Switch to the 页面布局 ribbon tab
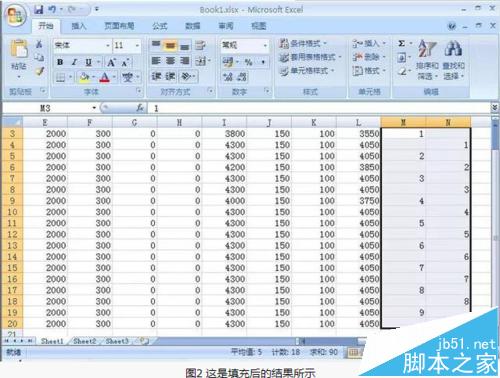This screenshot has width=500, height=378. [119, 26]
